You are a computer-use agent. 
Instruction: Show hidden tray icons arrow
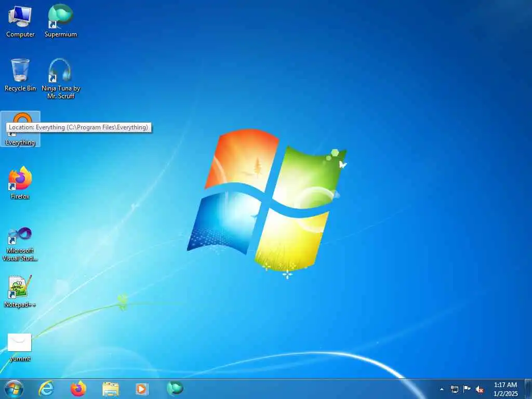pos(442,389)
